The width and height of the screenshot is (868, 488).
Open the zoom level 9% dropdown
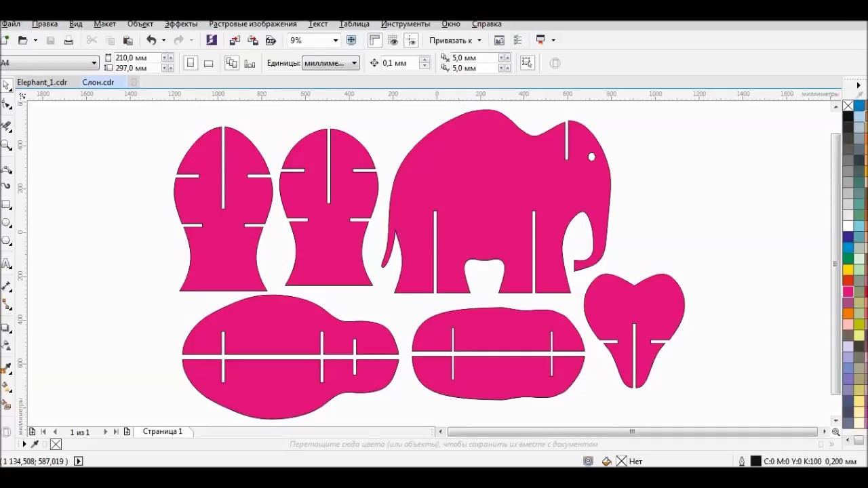pyautogui.click(x=335, y=41)
